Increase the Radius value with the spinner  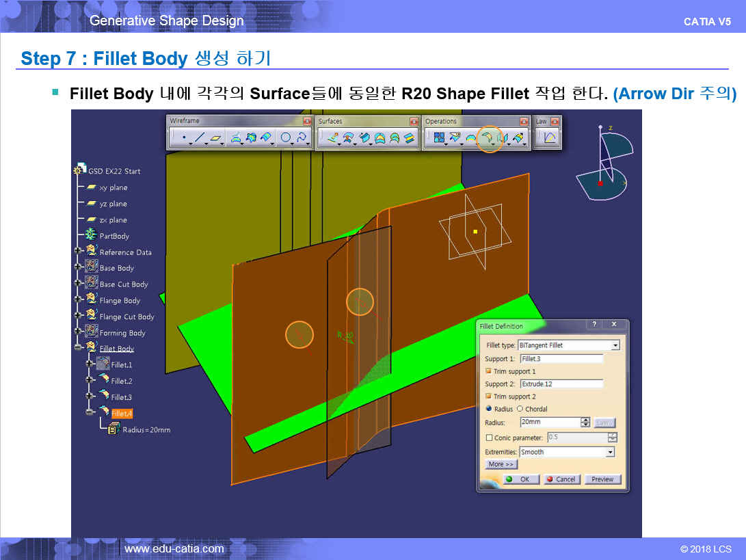[585, 420]
